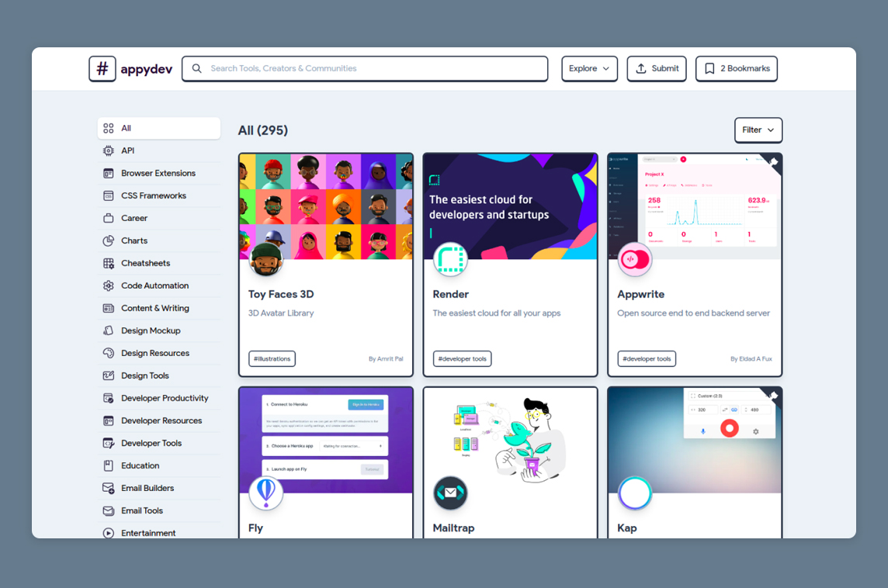Click the Browser Extensions sidebar icon

108,173
